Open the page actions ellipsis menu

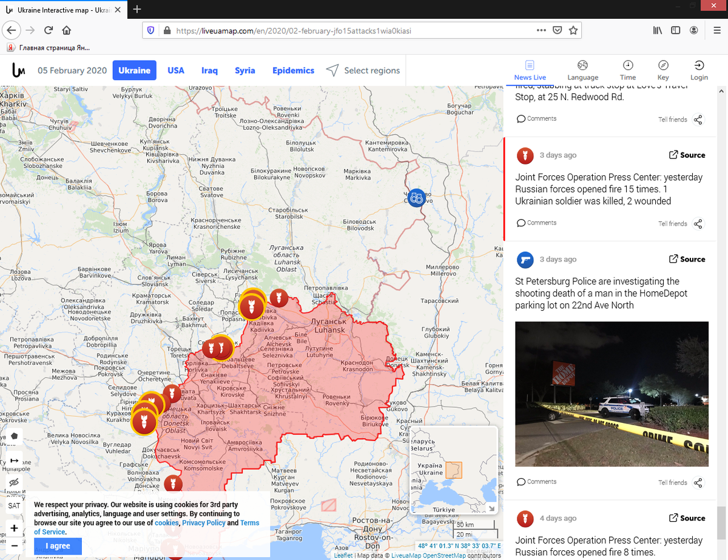tap(542, 29)
